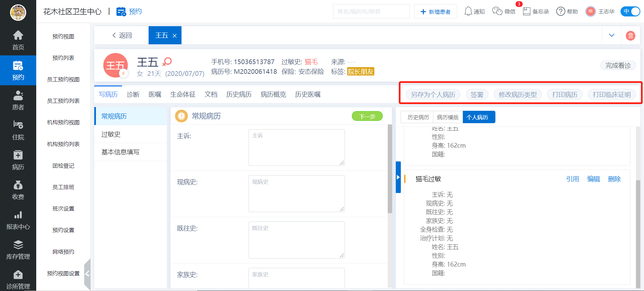The height and width of the screenshot is (291, 644).
Task: Click the 预约 calendar icon in header
Action: pos(121,12)
